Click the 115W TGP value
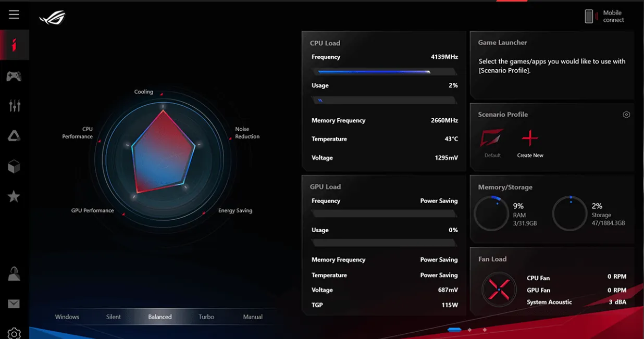The image size is (644, 339). pos(450,305)
